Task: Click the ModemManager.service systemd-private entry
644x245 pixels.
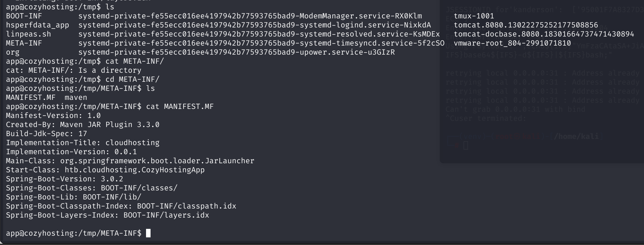Action: point(250,16)
